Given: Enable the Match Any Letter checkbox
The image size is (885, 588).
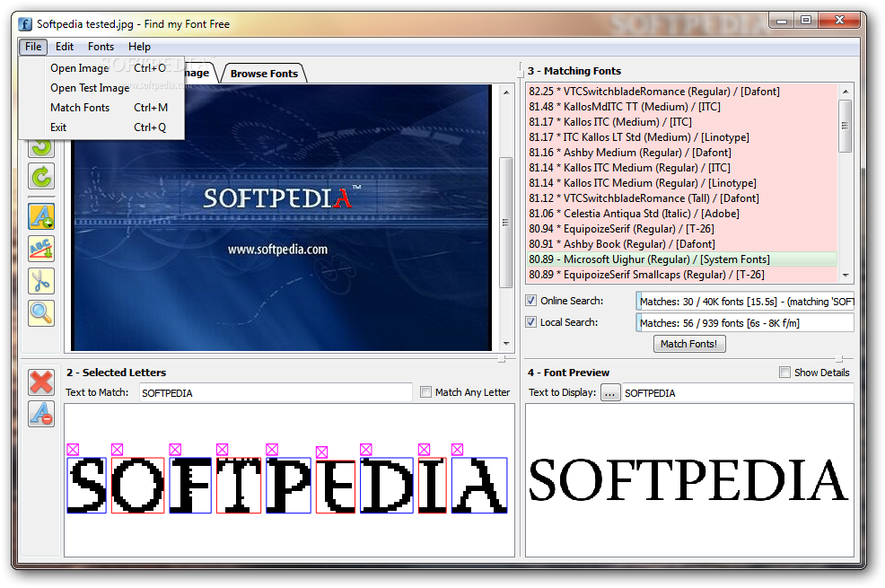Looking at the screenshot, I should [425, 391].
